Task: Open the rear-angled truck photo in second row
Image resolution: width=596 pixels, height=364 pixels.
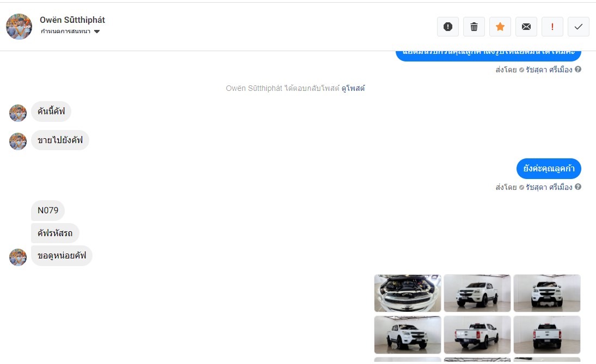Action: pyautogui.click(x=477, y=335)
